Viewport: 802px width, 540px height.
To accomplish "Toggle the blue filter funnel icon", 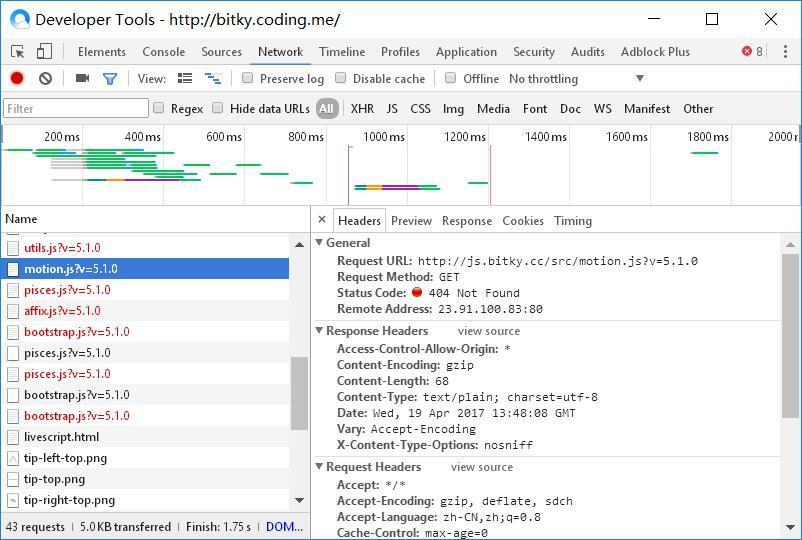I will click(110, 79).
